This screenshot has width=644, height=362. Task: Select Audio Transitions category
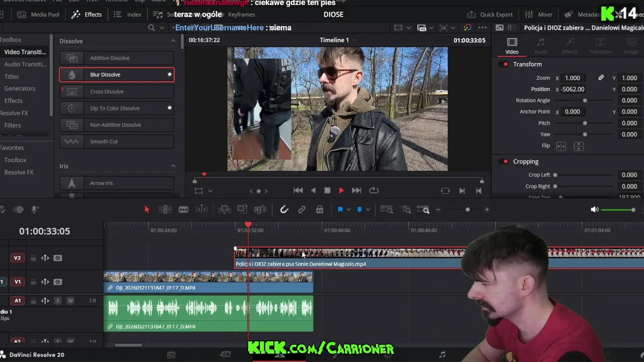[x=25, y=64]
